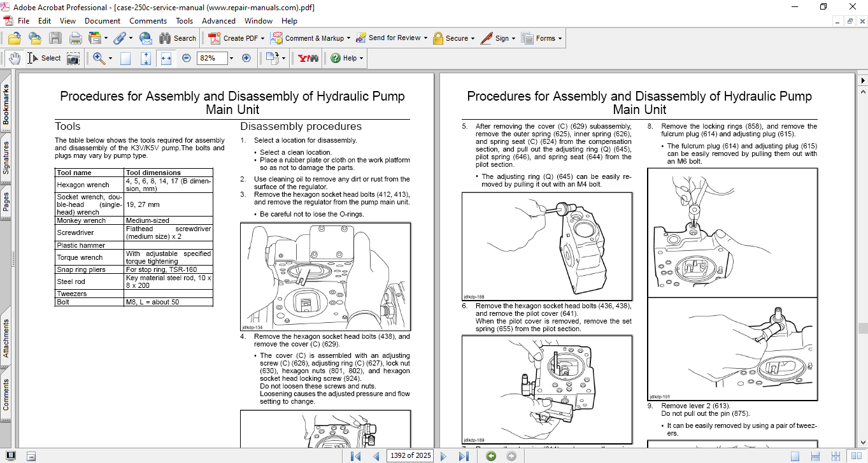Open the Advanced menu
The width and height of the screenshot is (868, 463).
(x=218, y=21)
